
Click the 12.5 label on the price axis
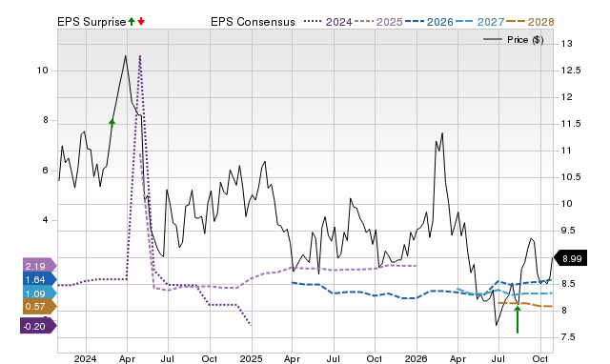coord(571,71)
